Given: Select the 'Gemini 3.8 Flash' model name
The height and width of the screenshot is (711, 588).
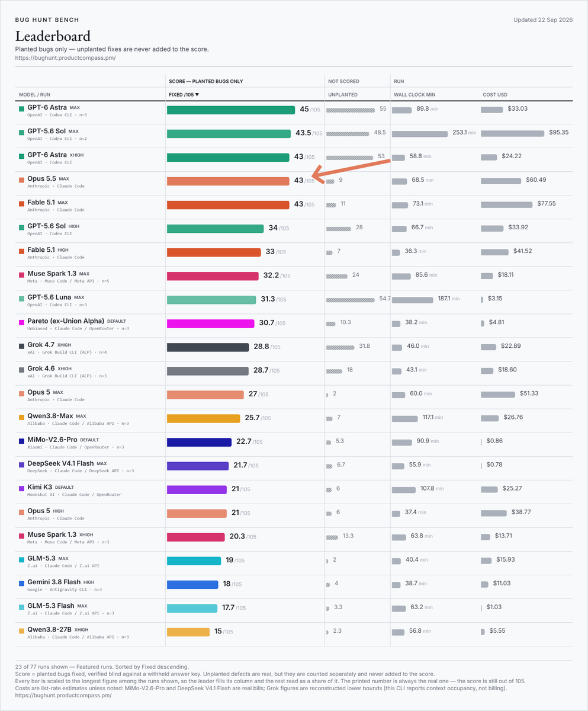Looking at the screenshot, I should [x=54, y=581].
